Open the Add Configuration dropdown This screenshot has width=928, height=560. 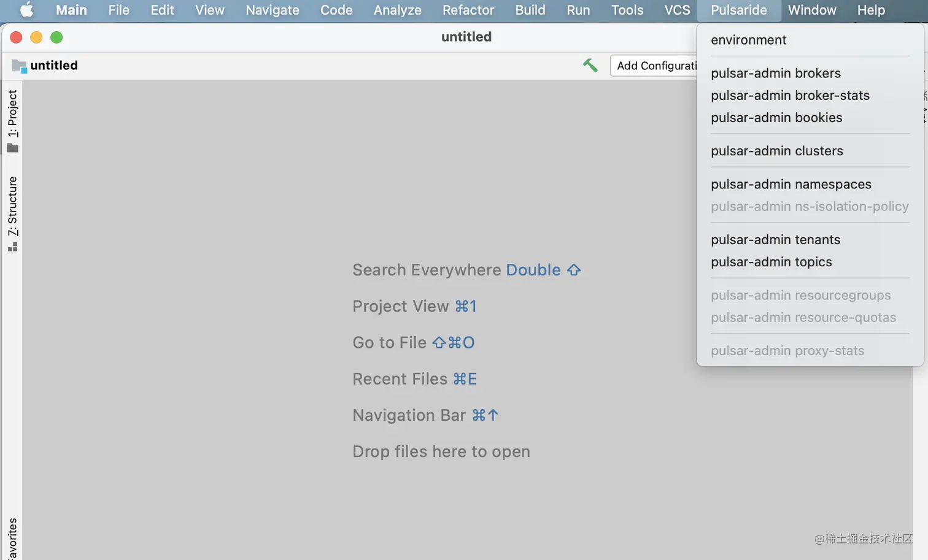(x=654, y=66)
